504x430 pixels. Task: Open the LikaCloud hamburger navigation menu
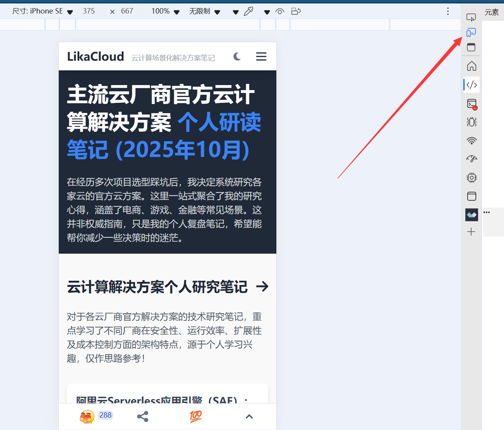(261, 56)
